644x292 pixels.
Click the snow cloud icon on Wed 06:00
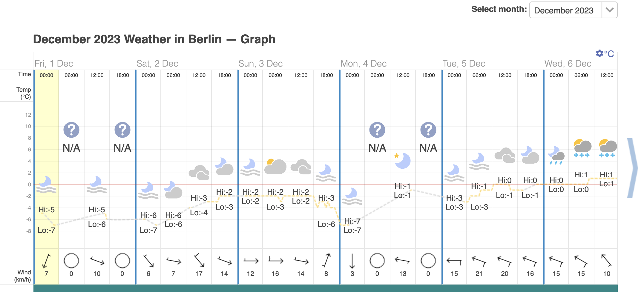[x=582, y=148]
